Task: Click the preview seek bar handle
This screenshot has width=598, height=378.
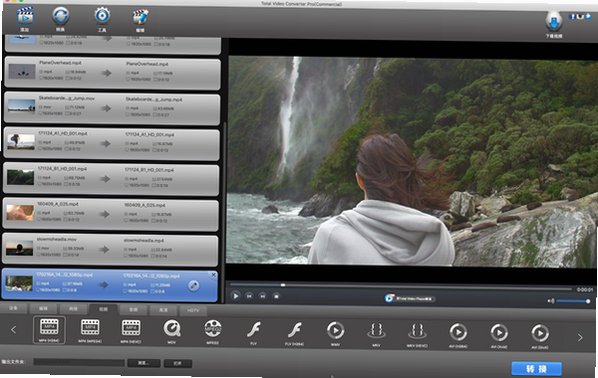Action: (283, 285)
